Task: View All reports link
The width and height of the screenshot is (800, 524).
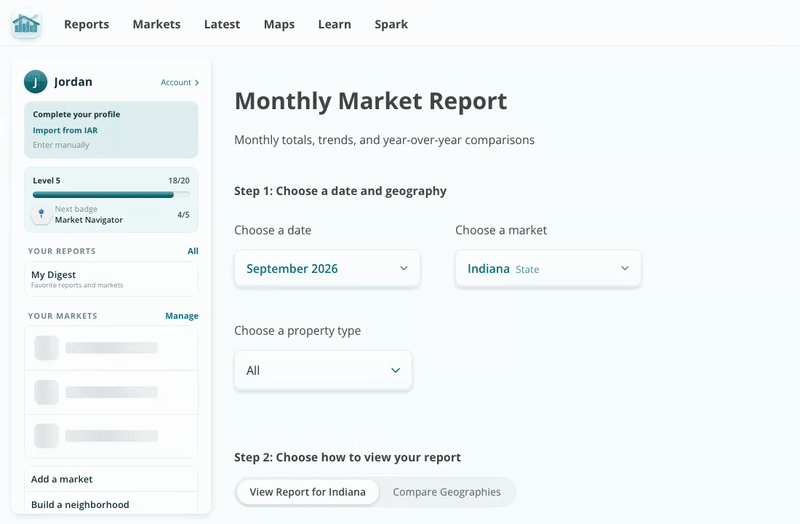Action: (193, 251)
